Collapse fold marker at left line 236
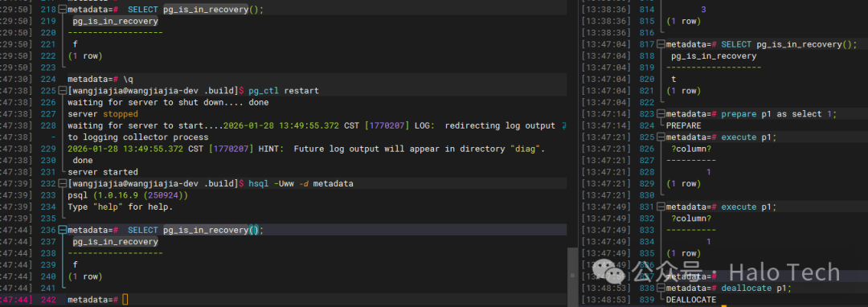 click(x=63, y=230)
